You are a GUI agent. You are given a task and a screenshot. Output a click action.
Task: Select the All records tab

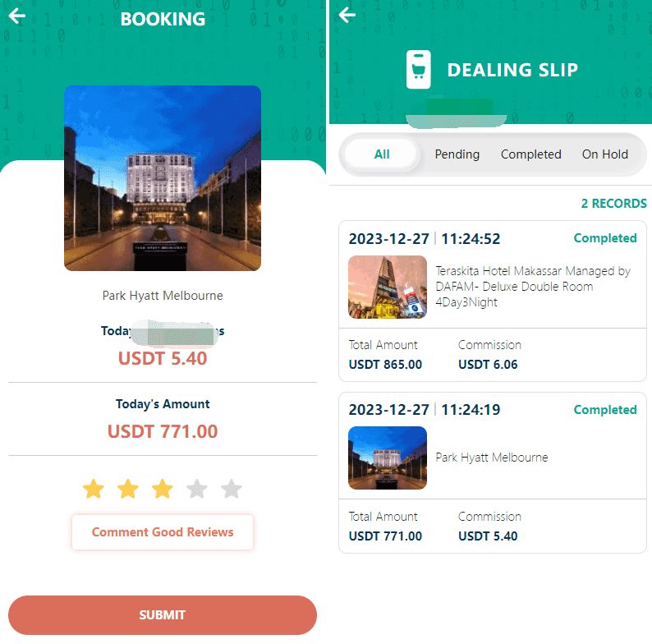(x=382, y=154)
